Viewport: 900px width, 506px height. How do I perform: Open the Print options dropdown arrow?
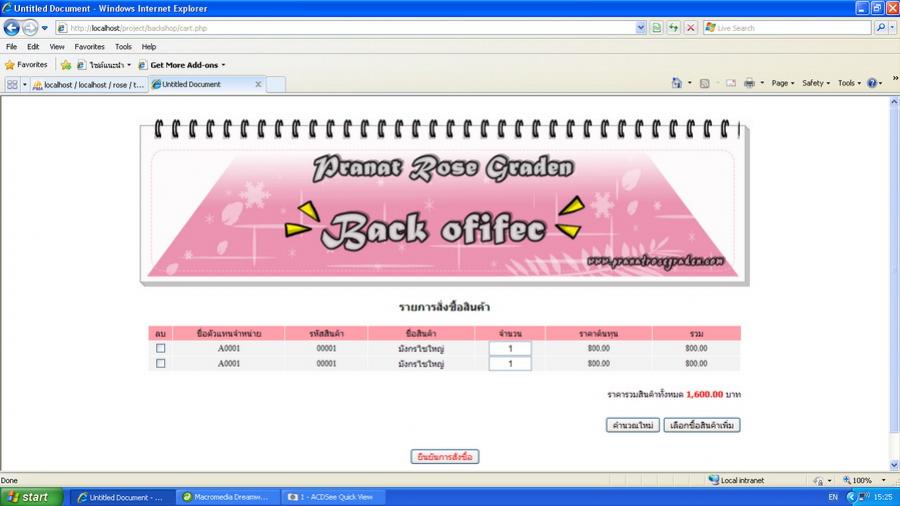coord(762,83)
